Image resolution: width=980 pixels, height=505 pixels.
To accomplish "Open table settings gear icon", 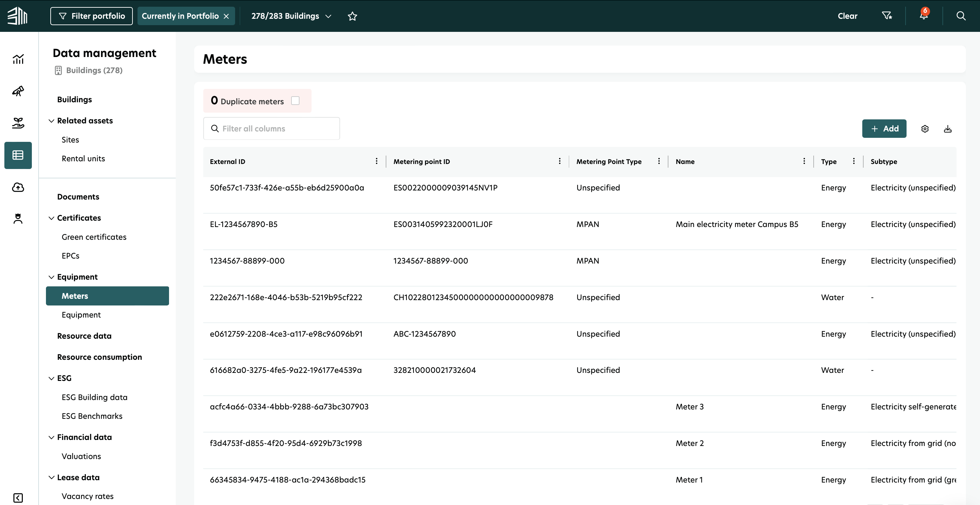I will pos(925,128).
